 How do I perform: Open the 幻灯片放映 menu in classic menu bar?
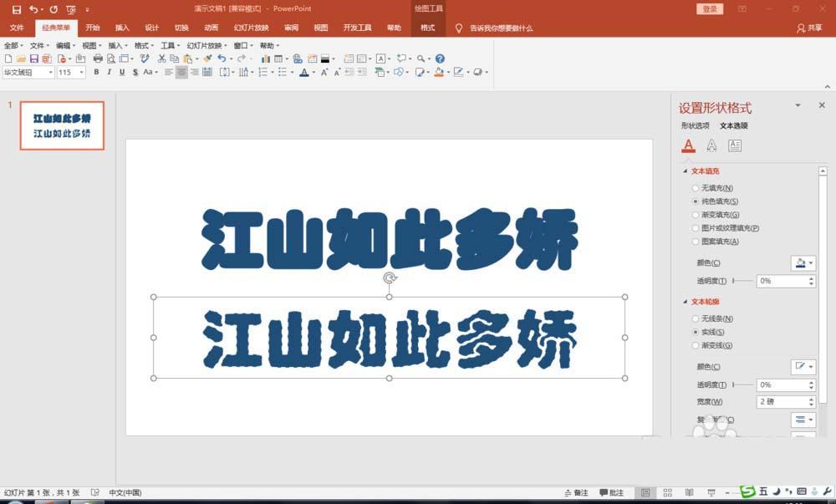[x=204, y=43]
